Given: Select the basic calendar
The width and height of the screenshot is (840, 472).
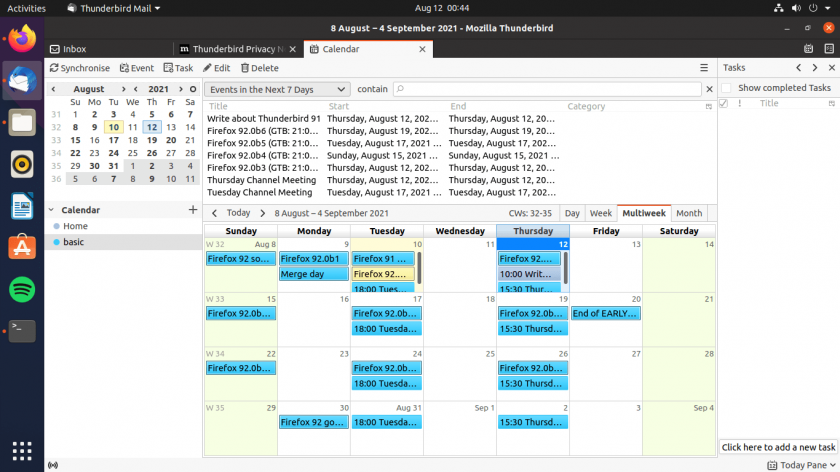Looking at the screenshot, I should coord(123,242).
